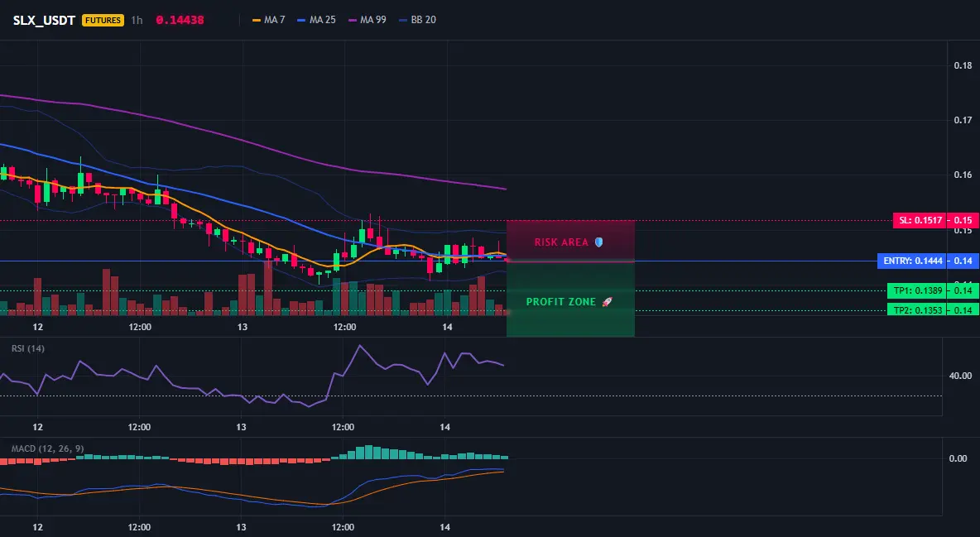The height and width of the screenshot is (537, 980).
Task: Select the 1h timeframe label
Action: [137, 20]
